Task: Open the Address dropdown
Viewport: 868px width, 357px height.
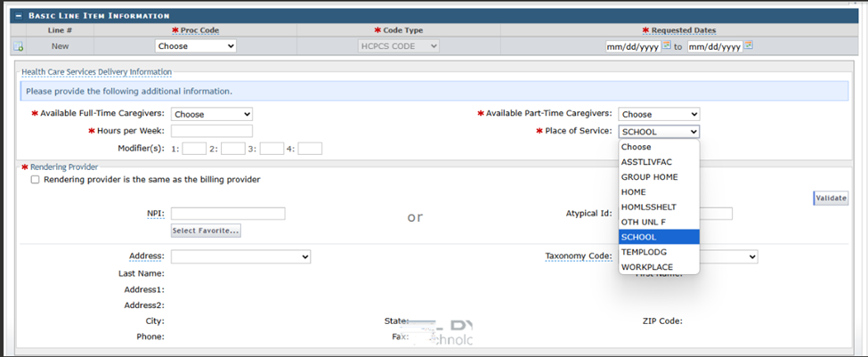Action: click(240, 256)
